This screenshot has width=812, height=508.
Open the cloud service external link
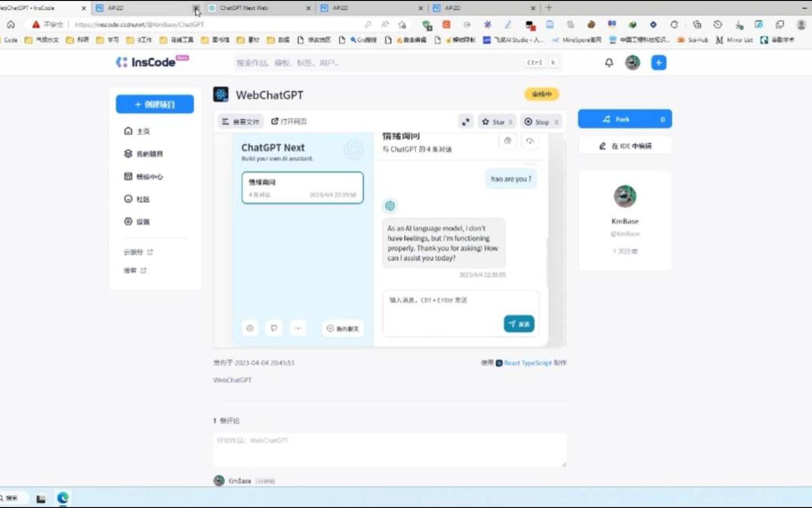point(138,252)
